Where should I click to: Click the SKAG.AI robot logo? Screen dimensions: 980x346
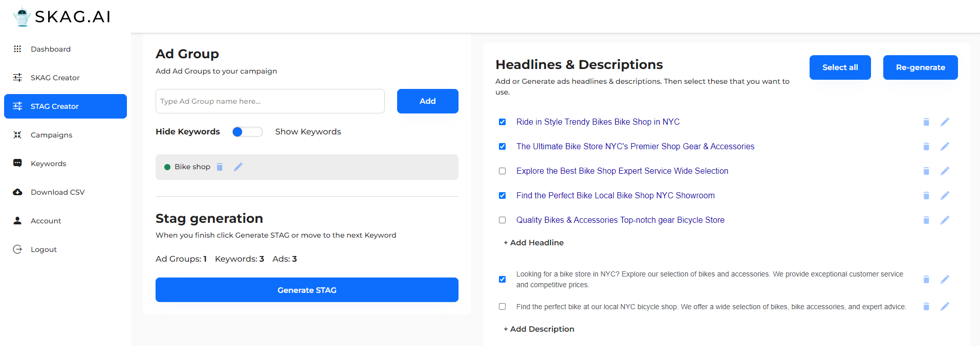pyautogui.click(x=22, y=16)
